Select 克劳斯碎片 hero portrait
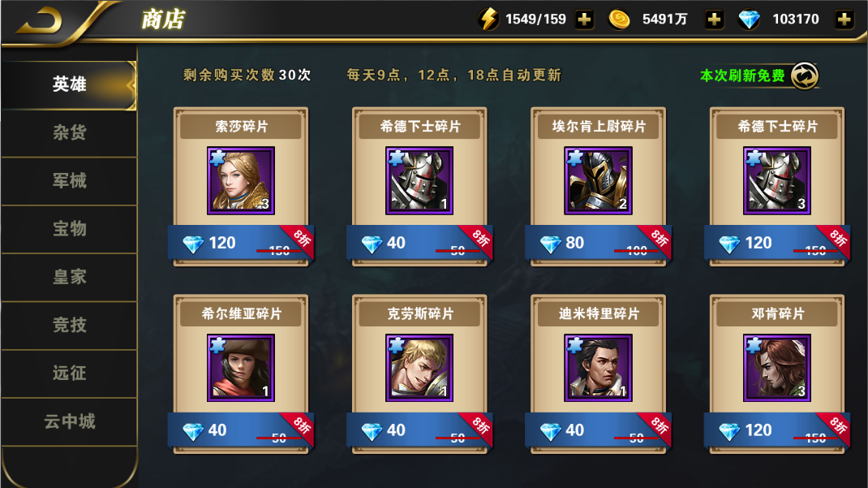This screenshot has height=488, width=868. coord(419,368)
